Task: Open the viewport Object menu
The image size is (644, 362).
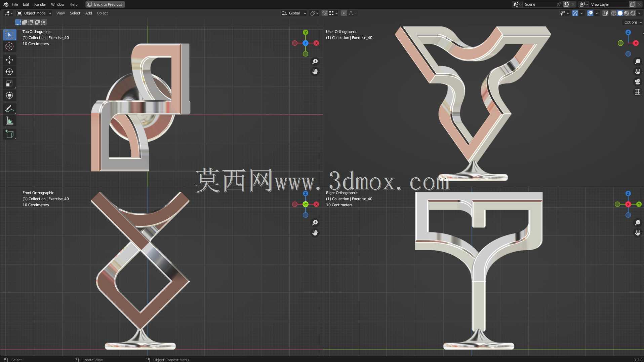Action: [x=102, y=13]
